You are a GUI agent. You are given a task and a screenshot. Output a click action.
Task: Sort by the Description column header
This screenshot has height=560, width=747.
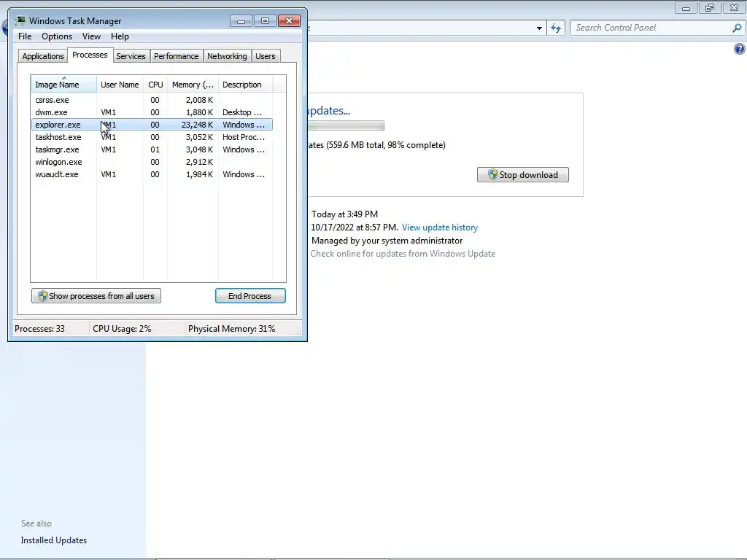click(245, 85)
